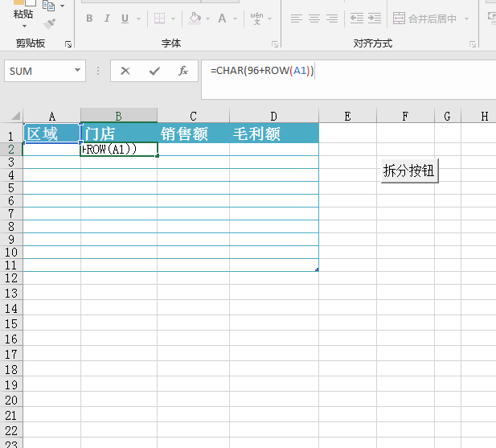Screen dimensions: 496x448
Task: Select column D header
Action: coord(274,116)
